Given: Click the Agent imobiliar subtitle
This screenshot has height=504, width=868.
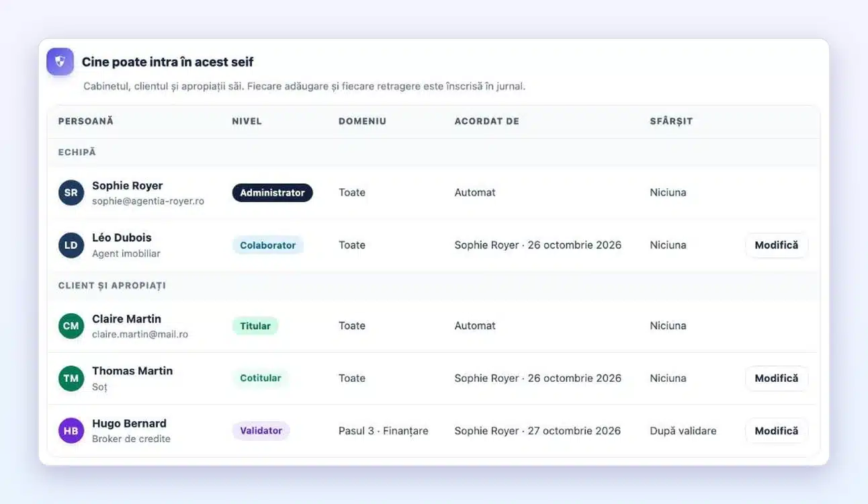Looking at the screenshot, I should (126, 253).
